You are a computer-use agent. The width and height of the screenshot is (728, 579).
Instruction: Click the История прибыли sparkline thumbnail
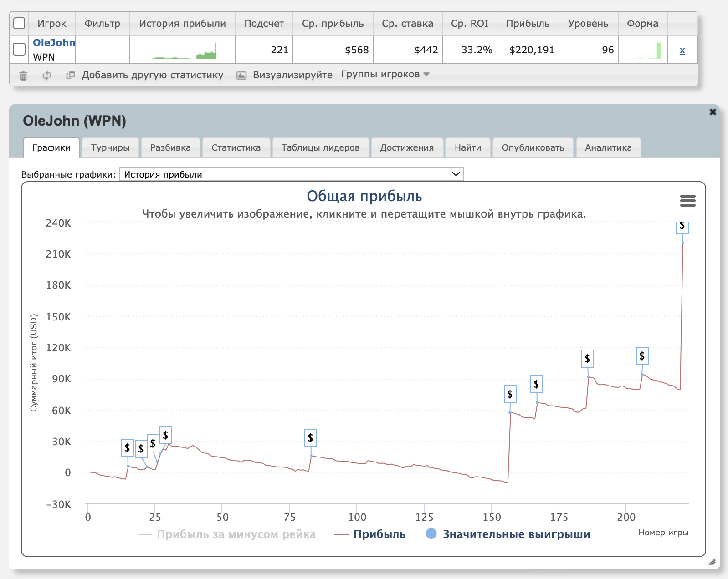183,50
